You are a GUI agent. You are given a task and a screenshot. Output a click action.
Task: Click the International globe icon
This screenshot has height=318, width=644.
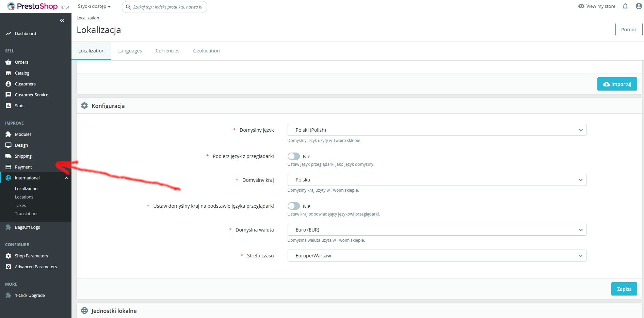[9, 178]
